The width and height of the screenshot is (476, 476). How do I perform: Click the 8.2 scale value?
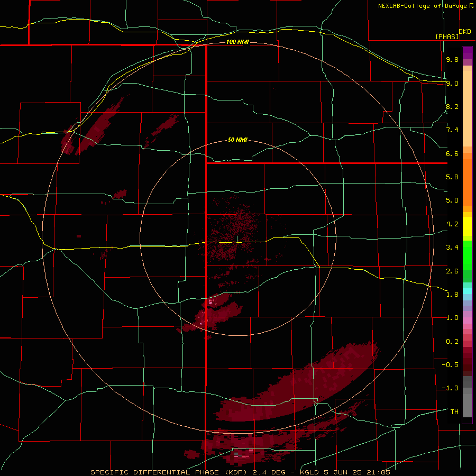pos(452,106)
